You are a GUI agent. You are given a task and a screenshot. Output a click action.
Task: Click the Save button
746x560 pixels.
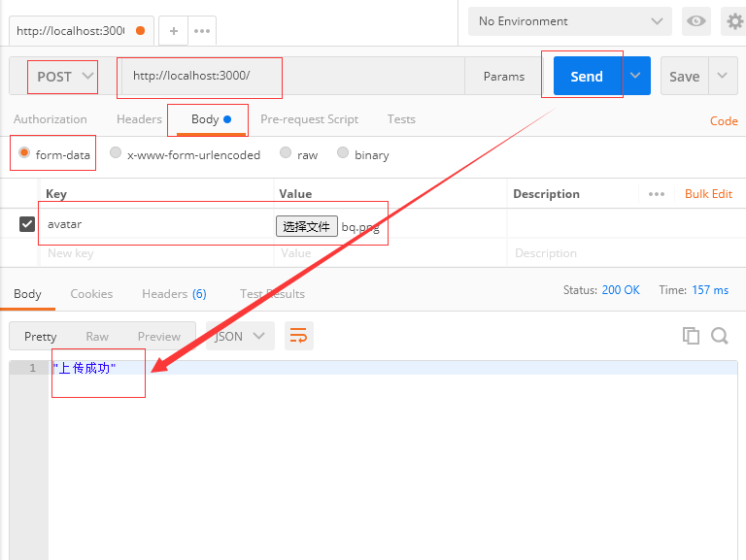pyautogui.click(x=685, y=76)
